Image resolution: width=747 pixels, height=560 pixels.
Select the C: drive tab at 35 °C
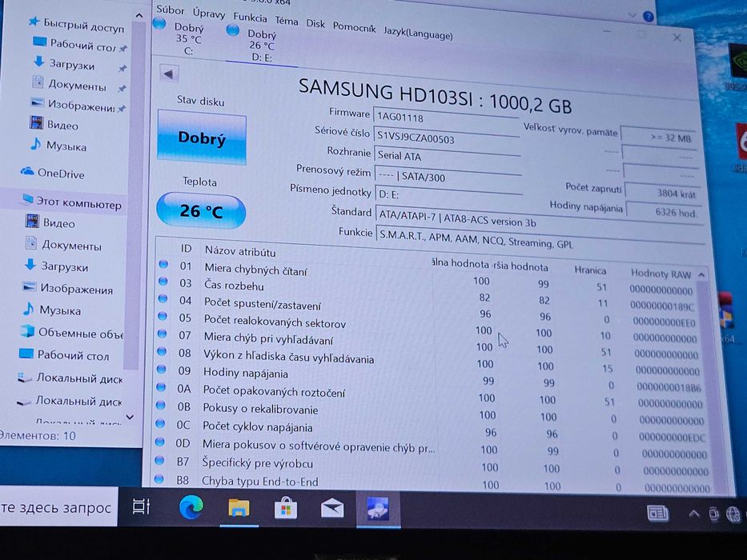click(x=181, y=37)
